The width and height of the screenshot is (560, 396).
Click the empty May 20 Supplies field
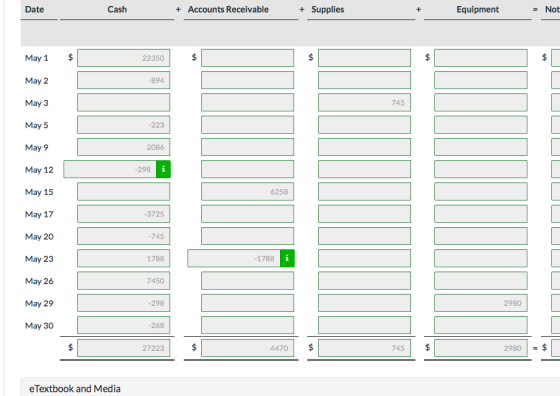click(364, 236)
